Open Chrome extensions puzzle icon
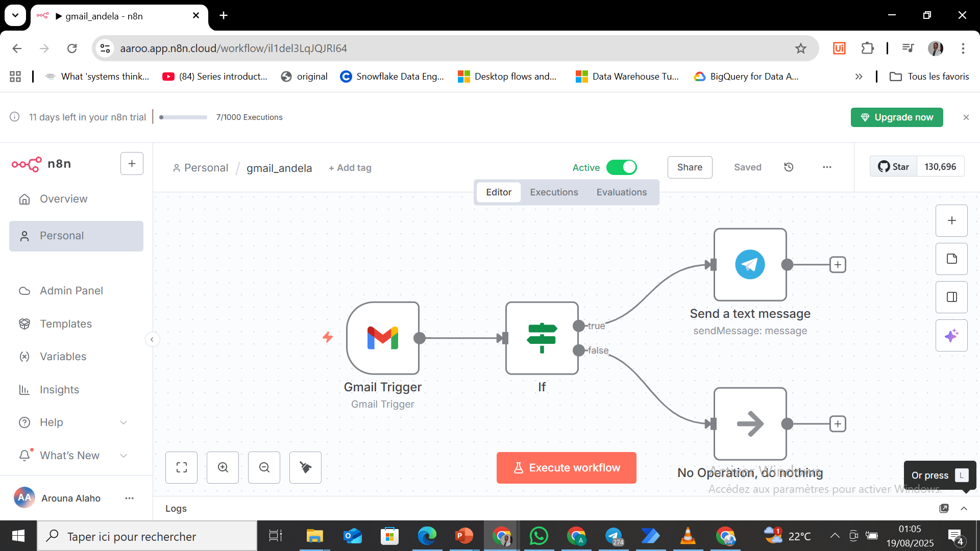Image resolution: width=980 pixels, height=551 pixels. pos(867,48)
